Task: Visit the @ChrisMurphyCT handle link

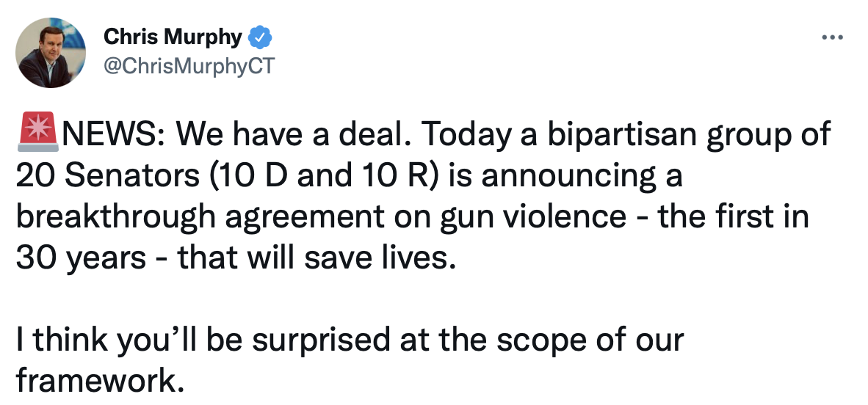Action: tap(189, 67)
